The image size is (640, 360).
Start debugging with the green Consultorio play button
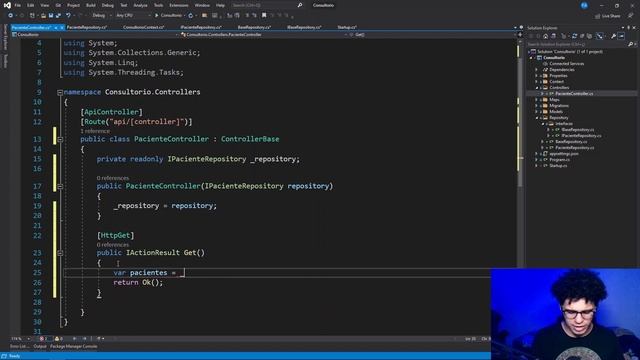click(168, 16)
